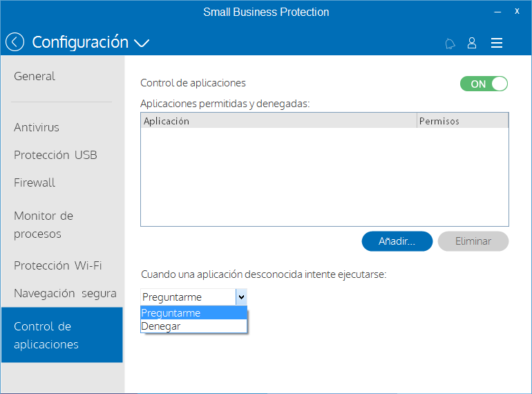Switch to Protección USB settings
Screen dimensions: 532x394
55,155
